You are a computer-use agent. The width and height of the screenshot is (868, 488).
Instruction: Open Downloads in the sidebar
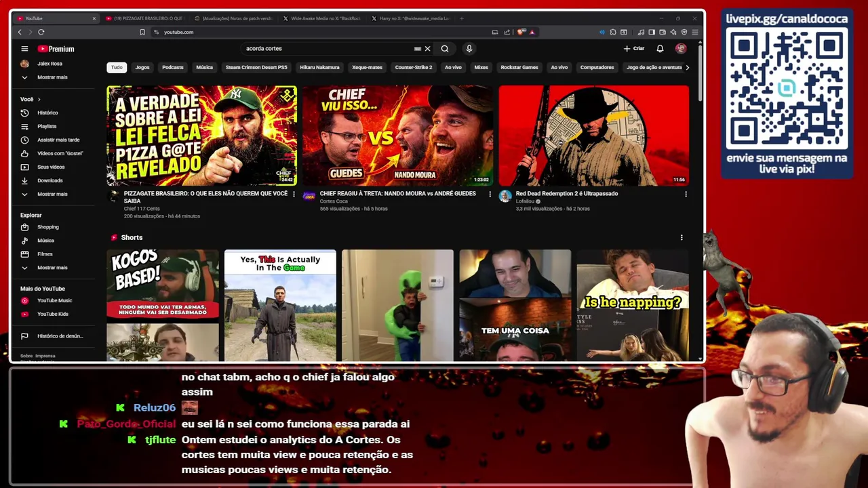[x=50, y=180]
